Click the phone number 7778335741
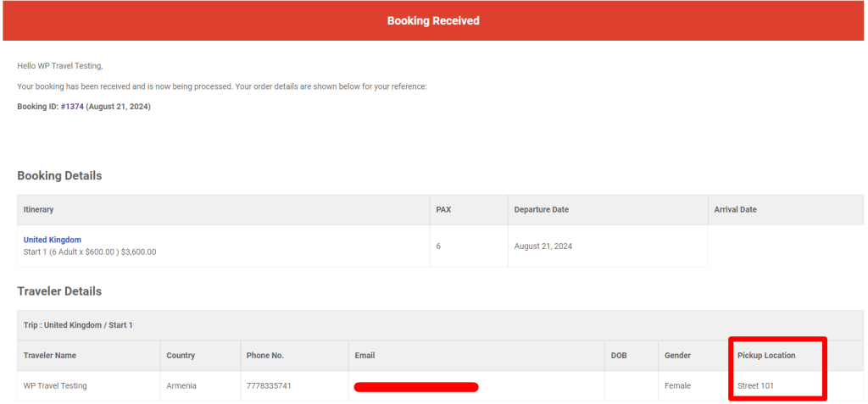Screen dimensions: 868x404 268,386
